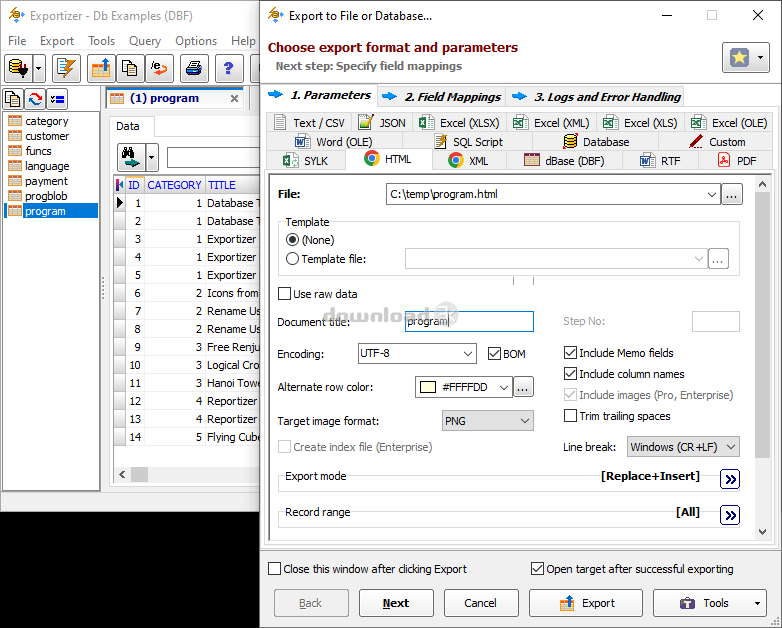The image size is (782, 628).
Task: Open the Export menu in Exportizer window
Action: pyautogui.click(x=57, y=41)
